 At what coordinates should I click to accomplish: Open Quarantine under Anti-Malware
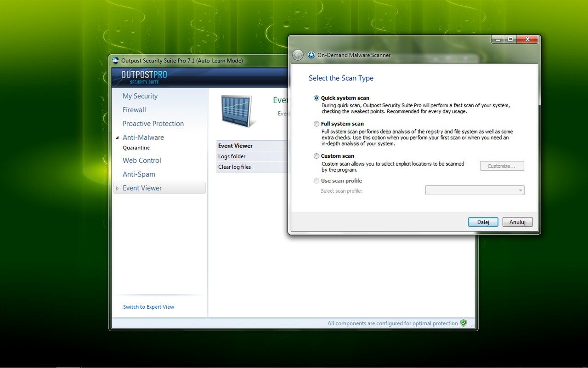click(136, 148)
